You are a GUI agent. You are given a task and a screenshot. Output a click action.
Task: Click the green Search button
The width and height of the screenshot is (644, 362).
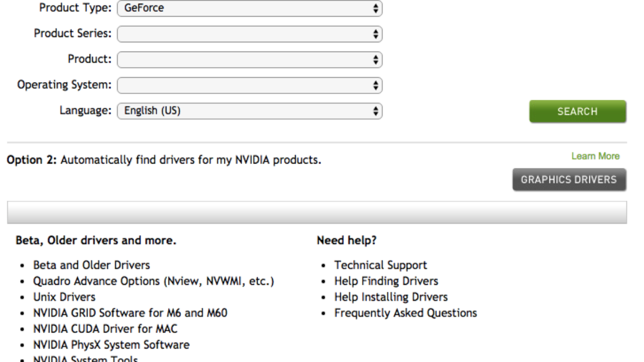click(577, 112)
